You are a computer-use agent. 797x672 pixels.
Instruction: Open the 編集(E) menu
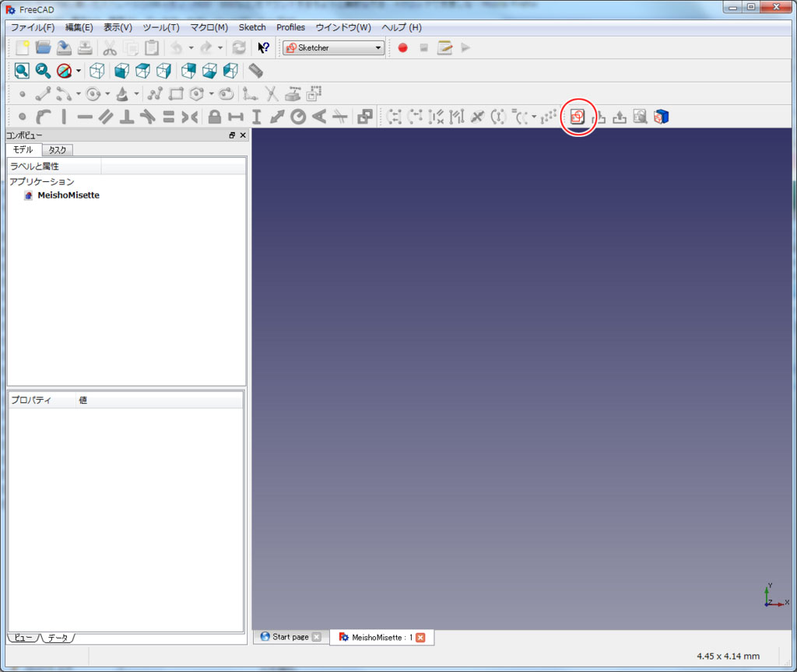coord(79,27)
